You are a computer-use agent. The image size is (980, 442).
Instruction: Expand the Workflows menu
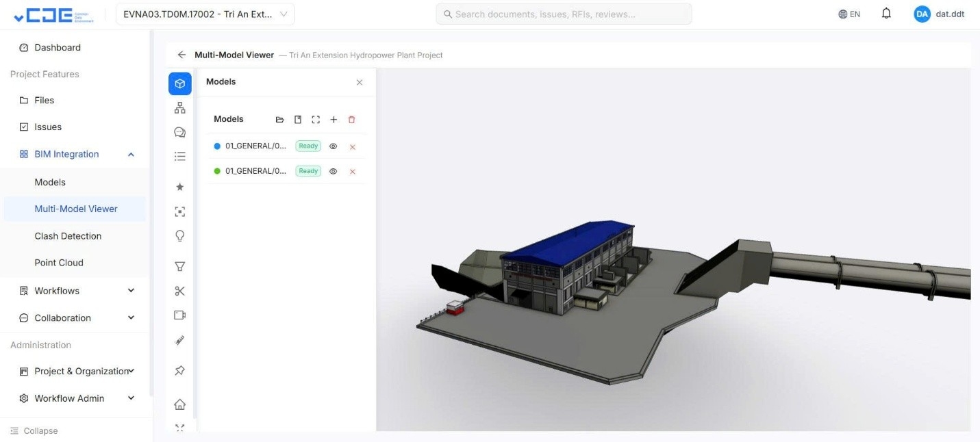pyautogui.click(x=131, y=291)
